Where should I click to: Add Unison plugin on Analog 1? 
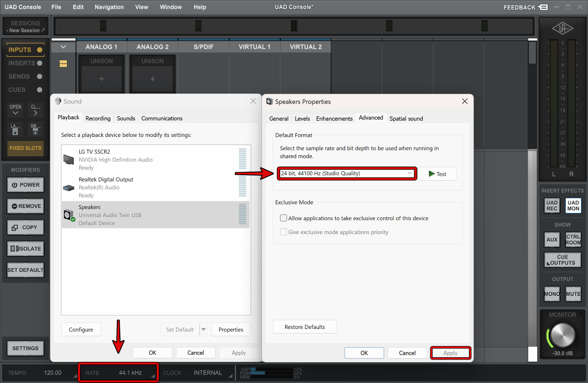(101, 79)
